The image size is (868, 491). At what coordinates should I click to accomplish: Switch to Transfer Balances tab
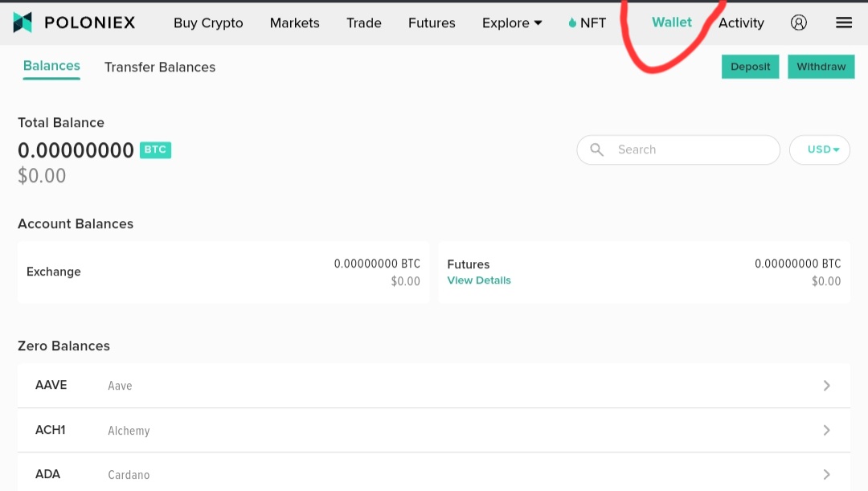[x=160, y=67]
